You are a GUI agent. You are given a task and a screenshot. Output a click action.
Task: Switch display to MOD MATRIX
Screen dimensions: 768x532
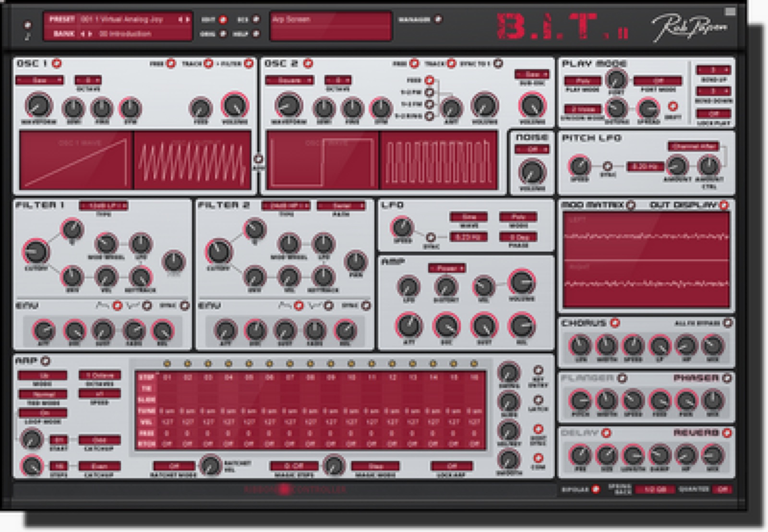(x=631, y=205)
